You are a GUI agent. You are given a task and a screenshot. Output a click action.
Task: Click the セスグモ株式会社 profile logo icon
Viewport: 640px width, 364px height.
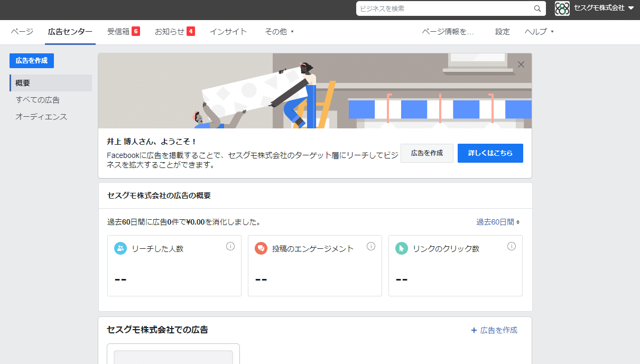pos(562,8)
